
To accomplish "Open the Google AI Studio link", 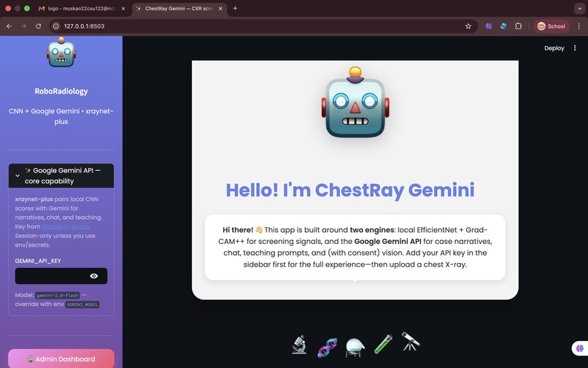I will tap(65, 226).
